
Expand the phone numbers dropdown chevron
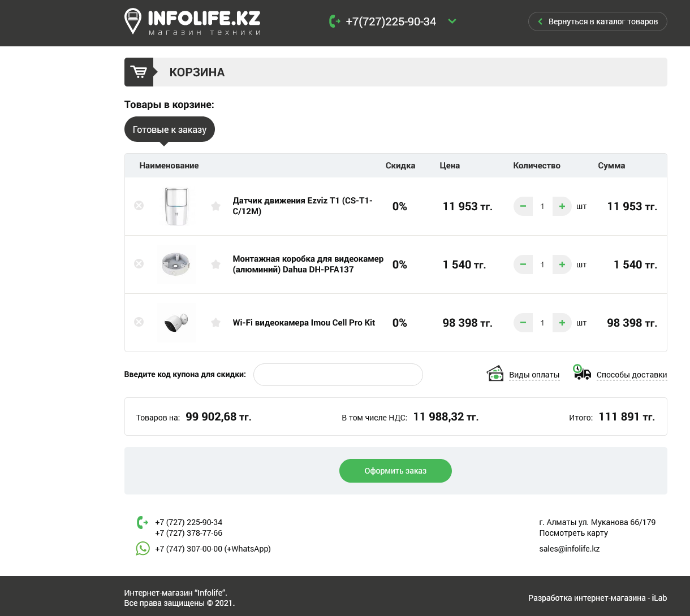tap(452, 21)
